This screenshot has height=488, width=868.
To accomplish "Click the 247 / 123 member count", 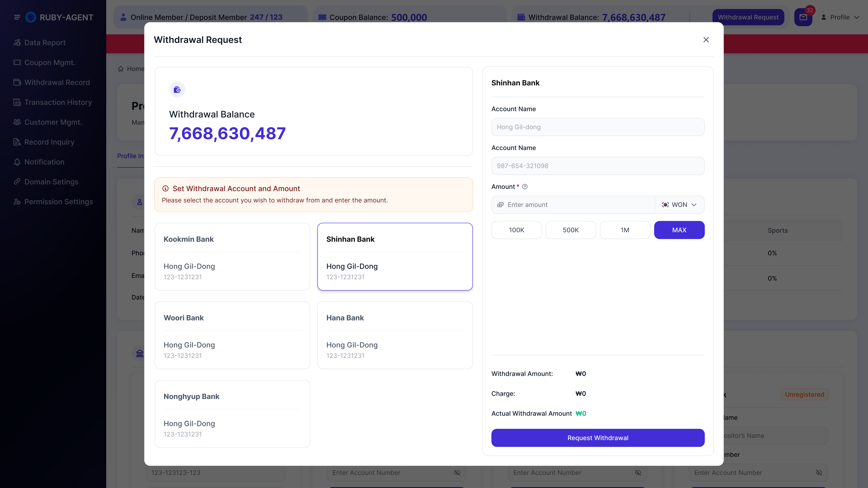I will click(x=266, y=17).
